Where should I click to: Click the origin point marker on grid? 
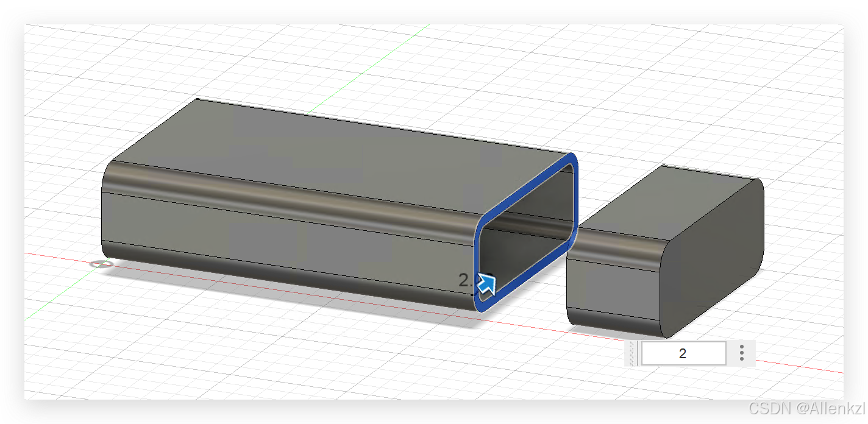pyautogui.click(x=101, y=264)
